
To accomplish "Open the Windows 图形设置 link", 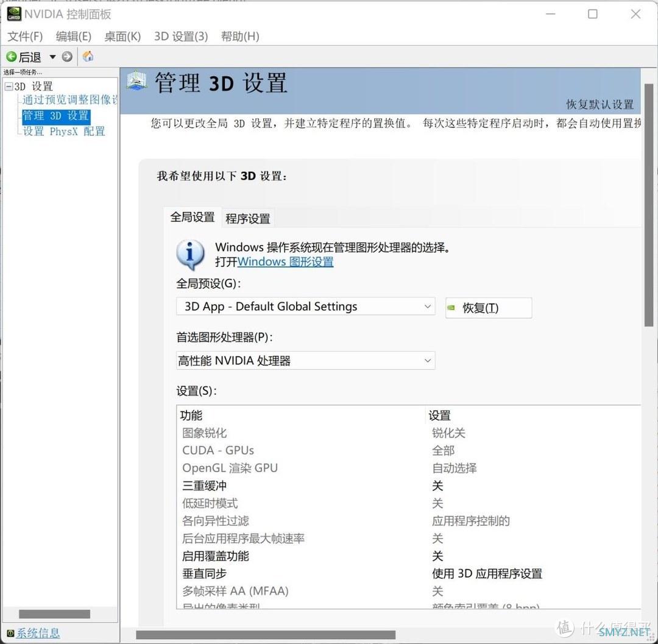I will pyautogui.click(x=285, y=262).
